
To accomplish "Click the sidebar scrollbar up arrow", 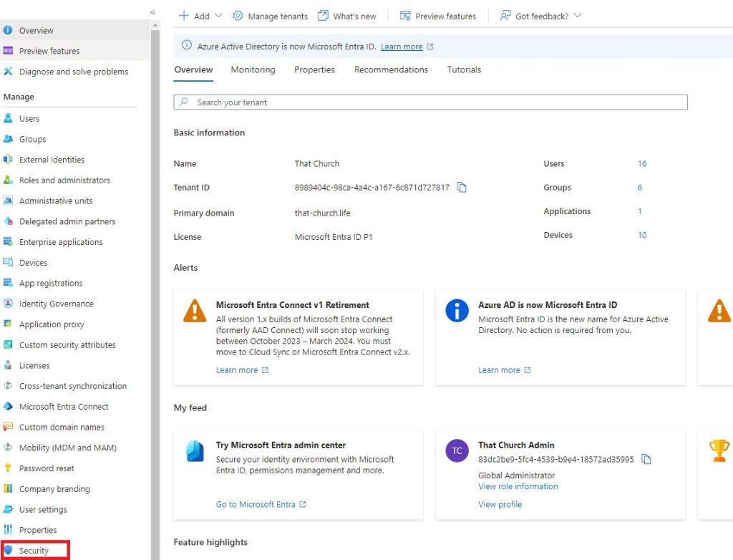I will click(155, 25).
